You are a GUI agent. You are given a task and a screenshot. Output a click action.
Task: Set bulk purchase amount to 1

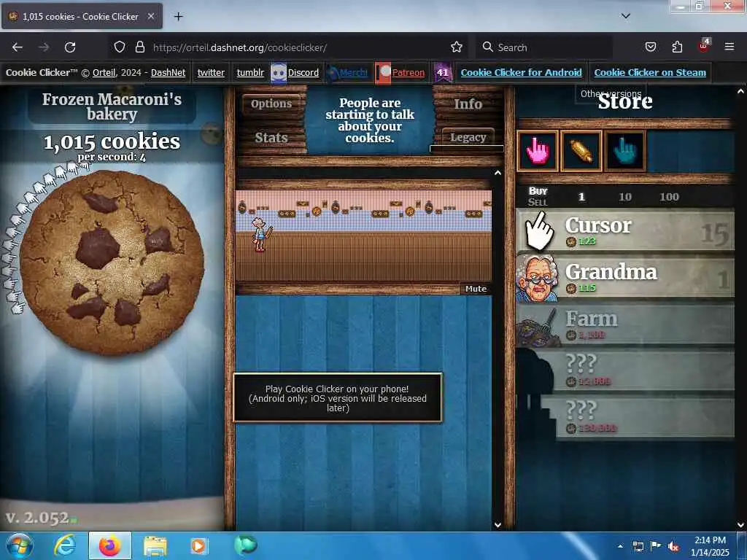(x=581, y=197)
